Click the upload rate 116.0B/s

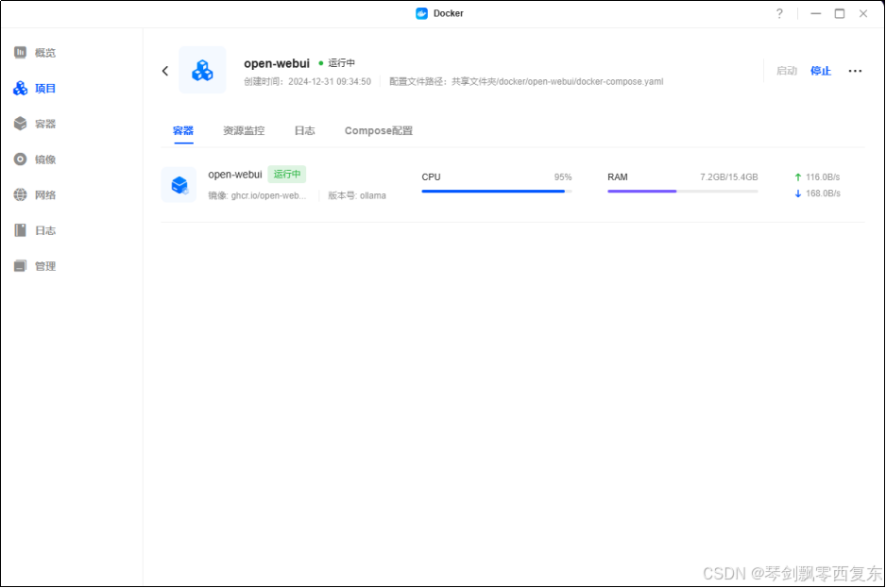pos(823,177)
